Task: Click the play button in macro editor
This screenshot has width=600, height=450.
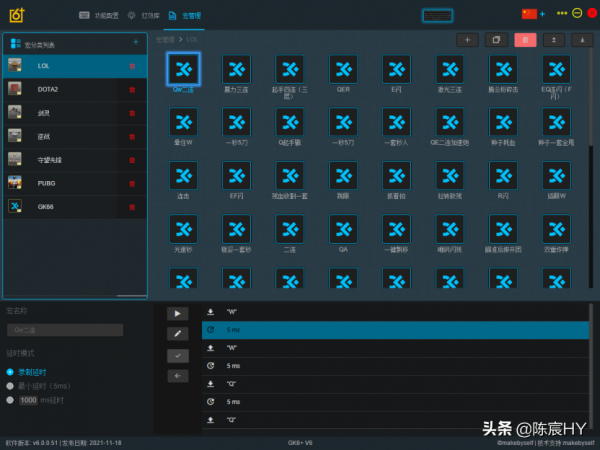Action: pyautogui.click(x=177, y=313)
